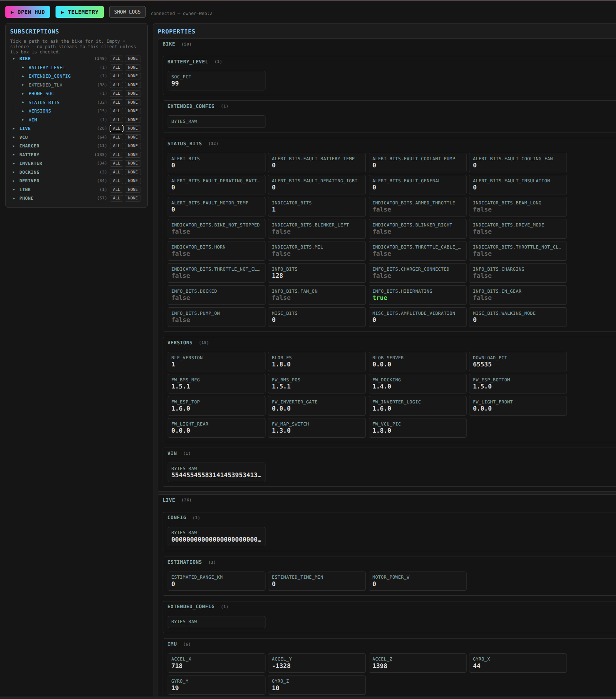The height and width of the screenshot is (699, 616).
Task: Click the INDICATOR_BITS.HORN card
Action: coord(216,251)
